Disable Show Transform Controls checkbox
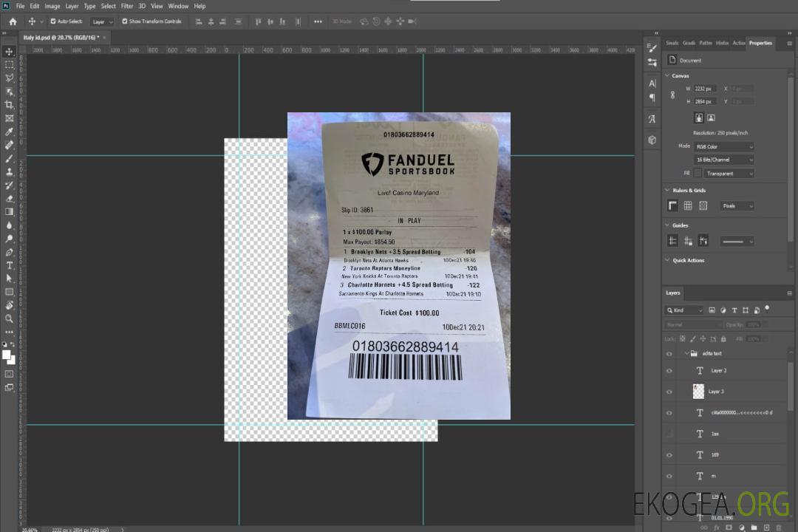Screen dimensions: 798x532 (125, 21)
